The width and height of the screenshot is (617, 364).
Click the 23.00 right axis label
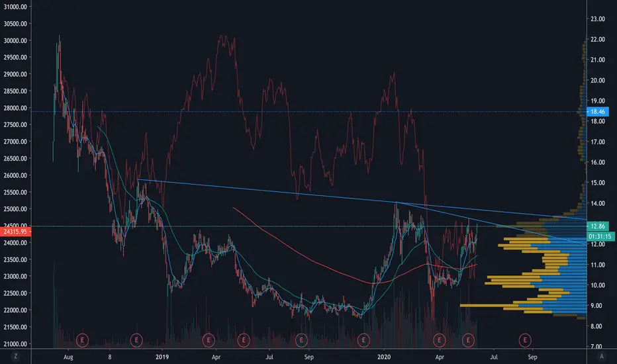coord(597,19)
